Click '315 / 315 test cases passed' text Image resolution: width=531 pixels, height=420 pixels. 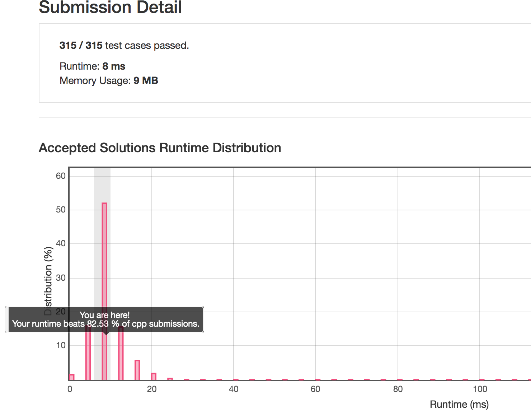(124, 46)
